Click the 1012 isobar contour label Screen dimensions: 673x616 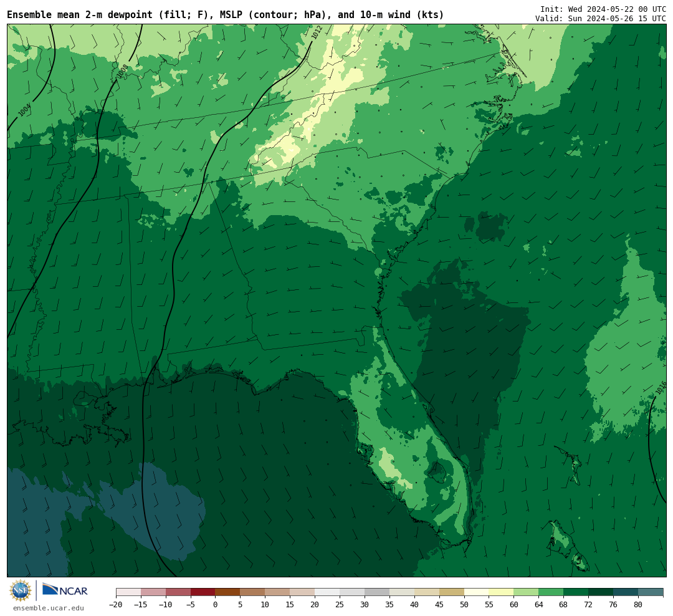click(317, 32)
